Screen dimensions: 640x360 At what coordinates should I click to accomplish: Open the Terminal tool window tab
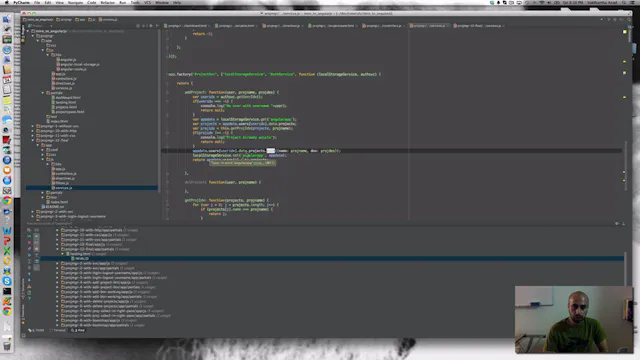58,330
